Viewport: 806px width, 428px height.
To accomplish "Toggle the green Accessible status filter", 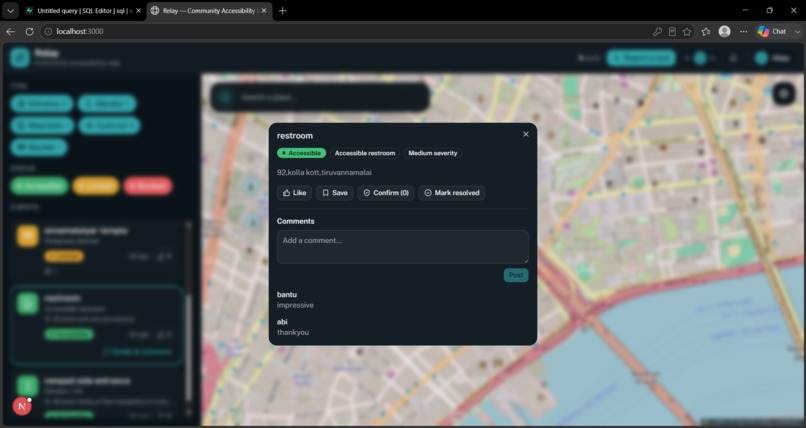I will coord(39,185).
